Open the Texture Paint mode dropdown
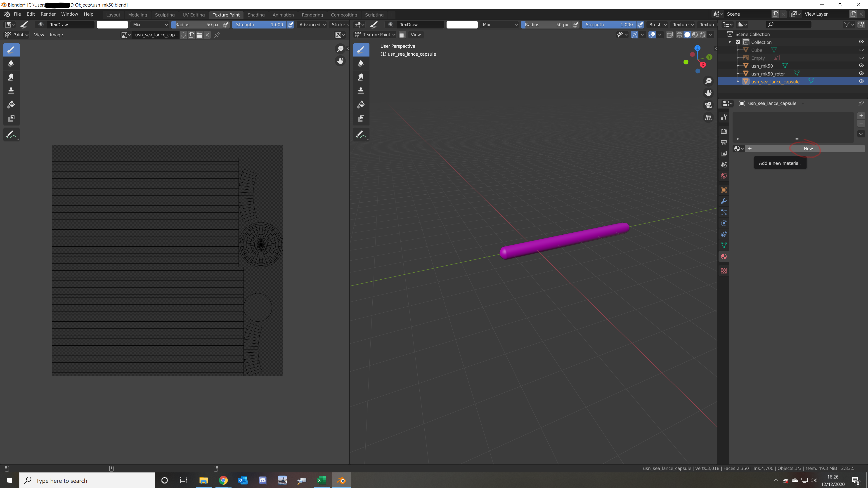Image resolution: width=868 pixels, height=488 pixels. pyautogui.click(x=375, y=35)
